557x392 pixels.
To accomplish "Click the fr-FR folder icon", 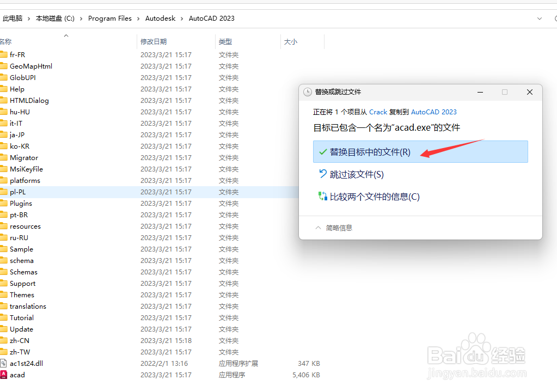I will point(4,54).
